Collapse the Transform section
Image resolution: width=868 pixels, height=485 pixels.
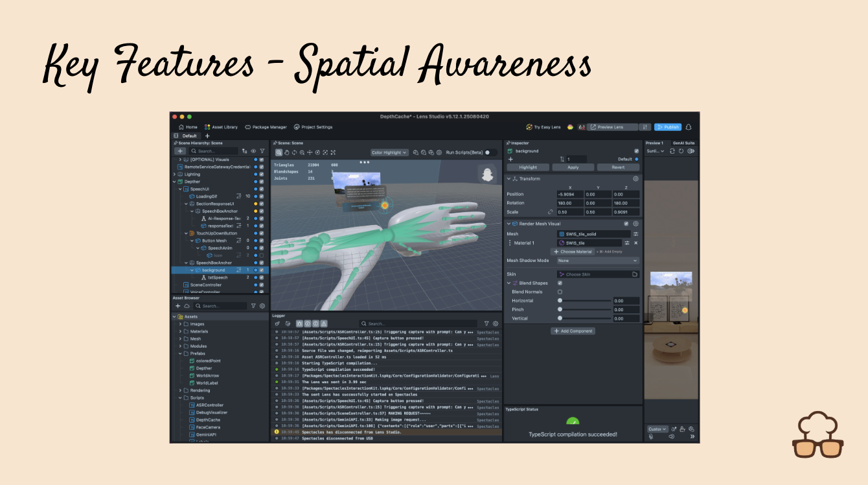(508, 178)
